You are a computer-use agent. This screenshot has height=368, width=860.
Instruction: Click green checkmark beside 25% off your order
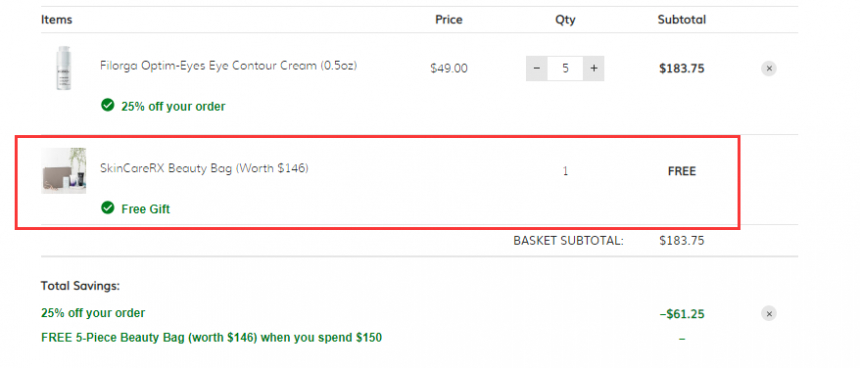point(108,105)
